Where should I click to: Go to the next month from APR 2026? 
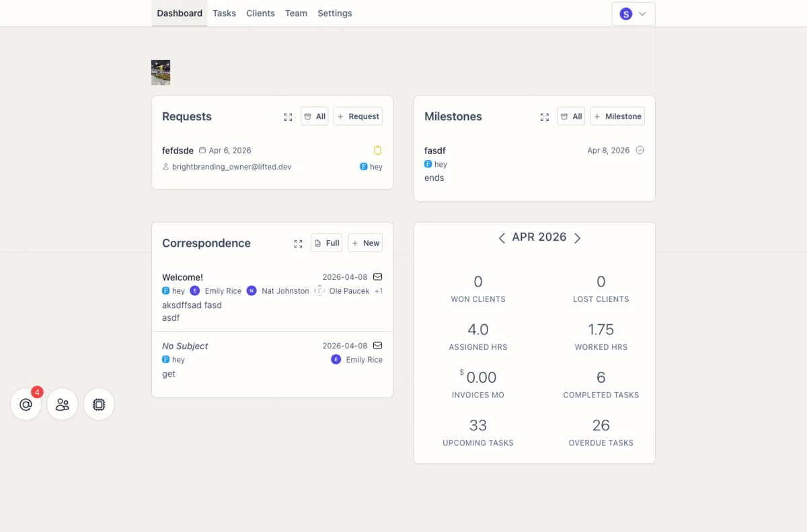click(x=577, y=237)
